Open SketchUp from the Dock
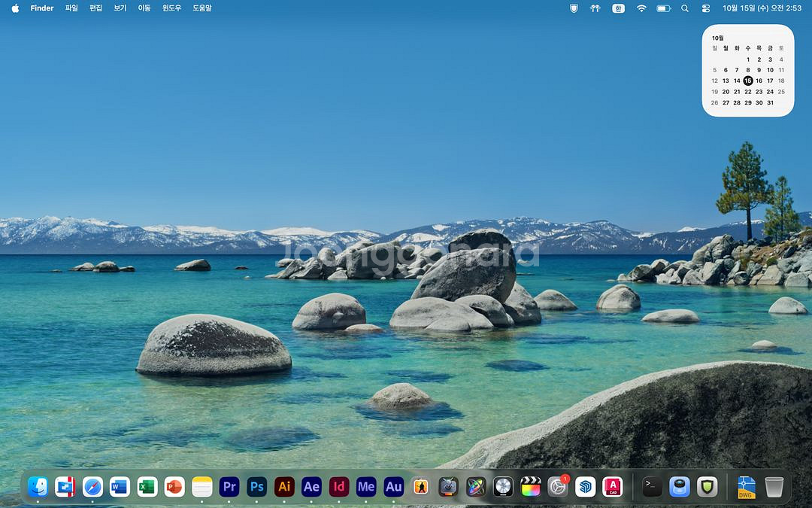 coord(585,487)
